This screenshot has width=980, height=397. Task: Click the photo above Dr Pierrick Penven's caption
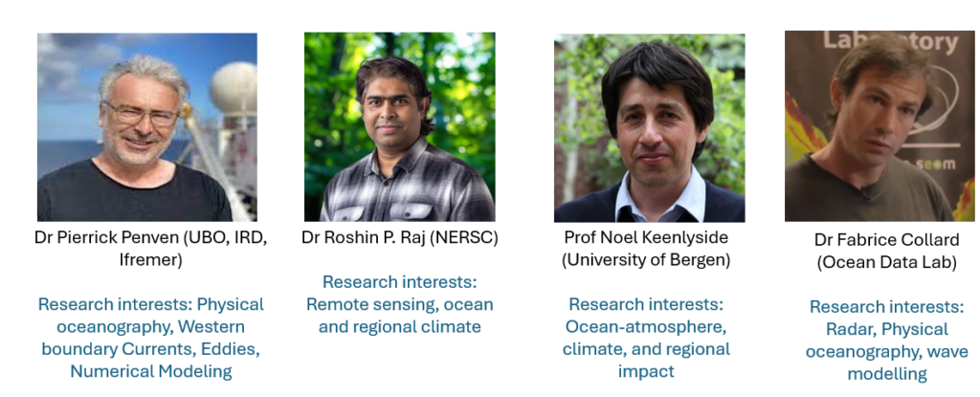coord(146,127)
